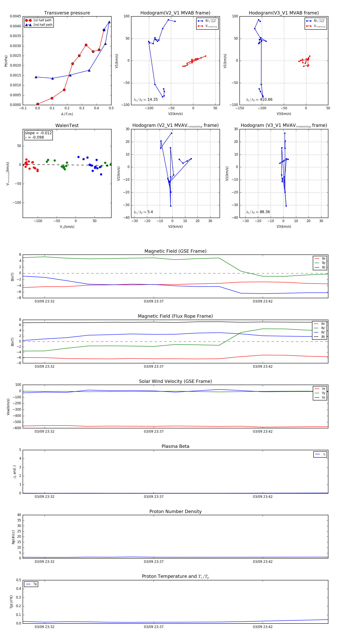Click the 'Proton Temperature and Te/Tp' title

point(175,576)
